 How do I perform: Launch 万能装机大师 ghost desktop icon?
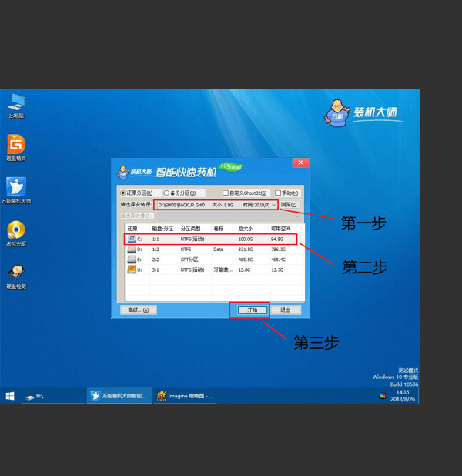point(16,187)
